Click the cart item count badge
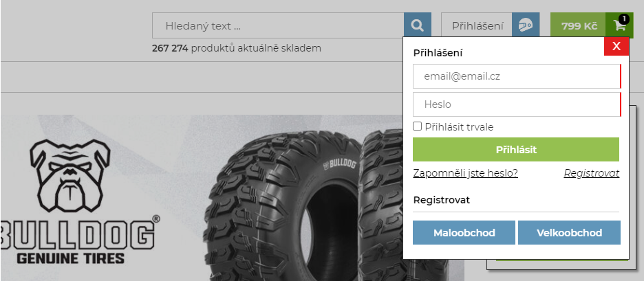644x281 pixels. [x=624, y=19]
